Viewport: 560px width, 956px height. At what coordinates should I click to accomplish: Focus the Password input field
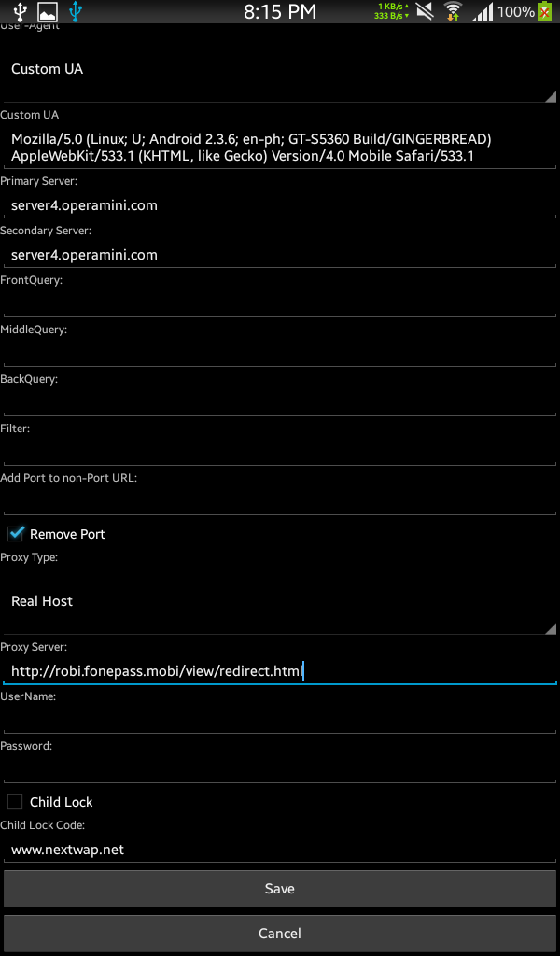280,769
